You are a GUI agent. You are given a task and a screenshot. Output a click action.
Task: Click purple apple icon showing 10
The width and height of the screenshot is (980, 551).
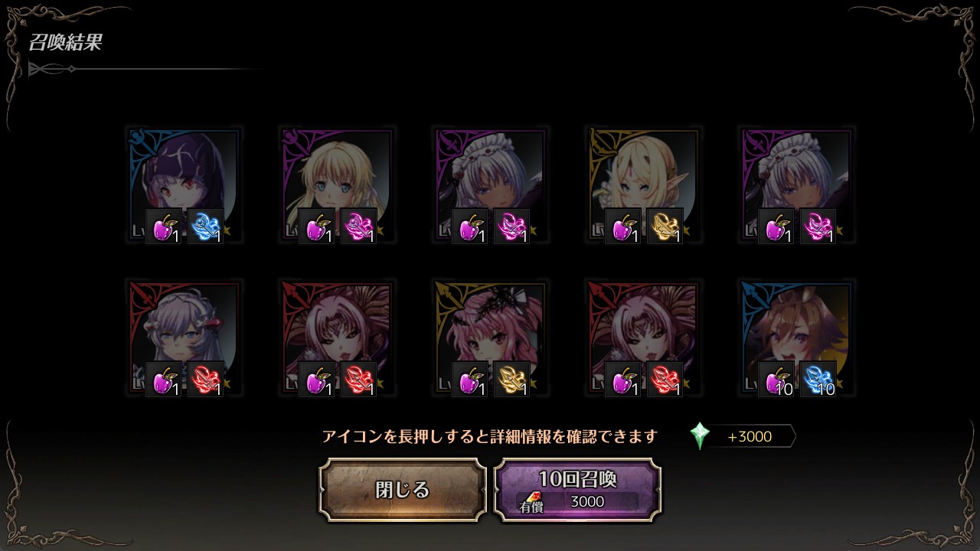pos(776,379)
